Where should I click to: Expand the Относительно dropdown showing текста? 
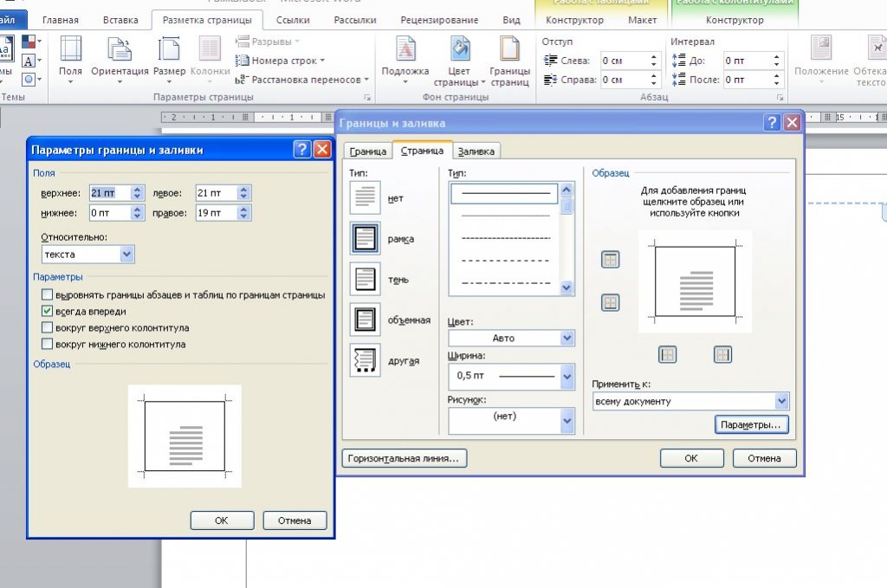[127, 255]
